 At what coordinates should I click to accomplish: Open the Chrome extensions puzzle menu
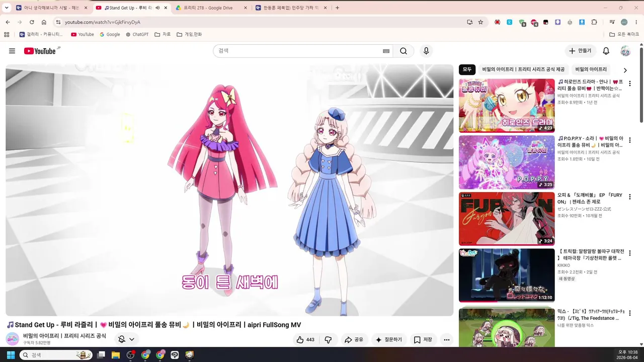point(594,22)
